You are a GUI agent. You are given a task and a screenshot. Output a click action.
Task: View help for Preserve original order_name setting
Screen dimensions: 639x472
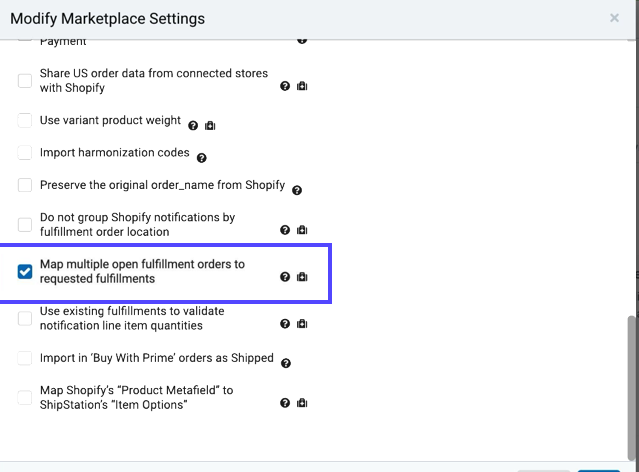point(297,190)
